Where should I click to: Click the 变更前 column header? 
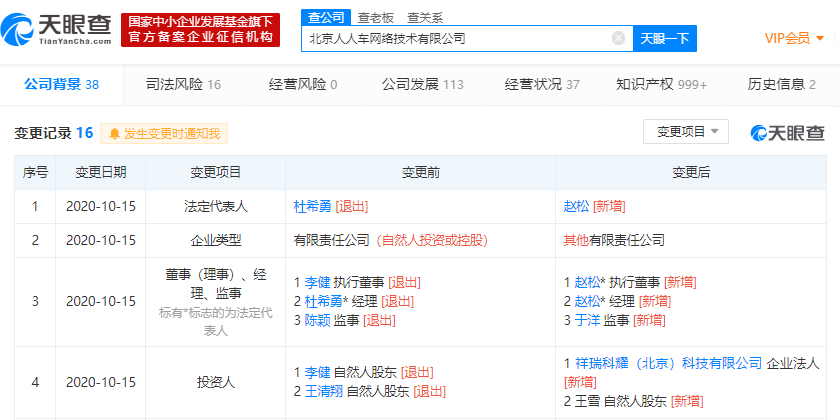pos(421,172)
